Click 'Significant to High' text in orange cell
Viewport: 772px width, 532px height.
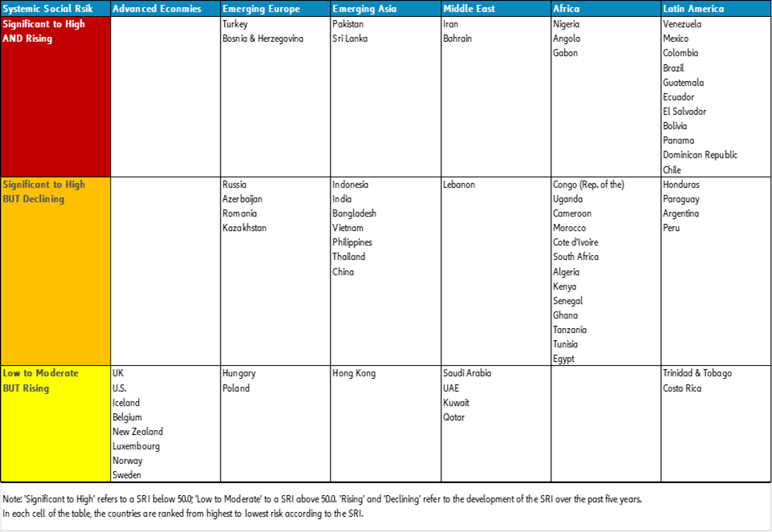coord(43,185)
